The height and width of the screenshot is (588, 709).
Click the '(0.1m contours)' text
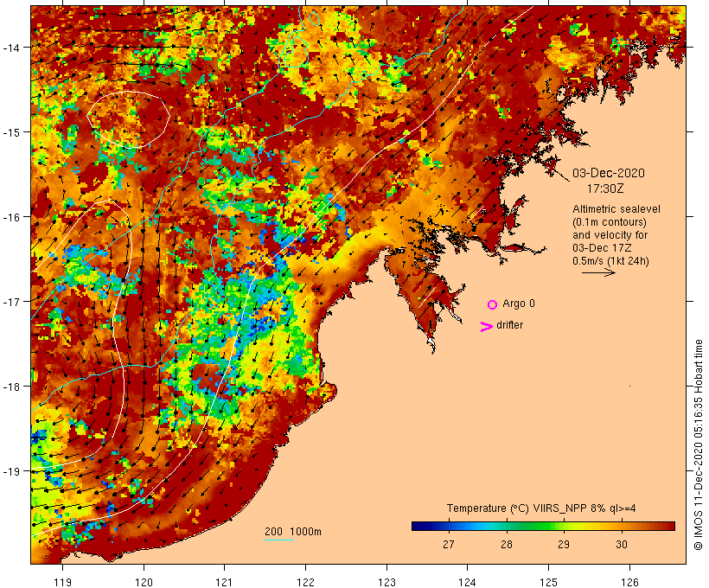click(610, 222)
